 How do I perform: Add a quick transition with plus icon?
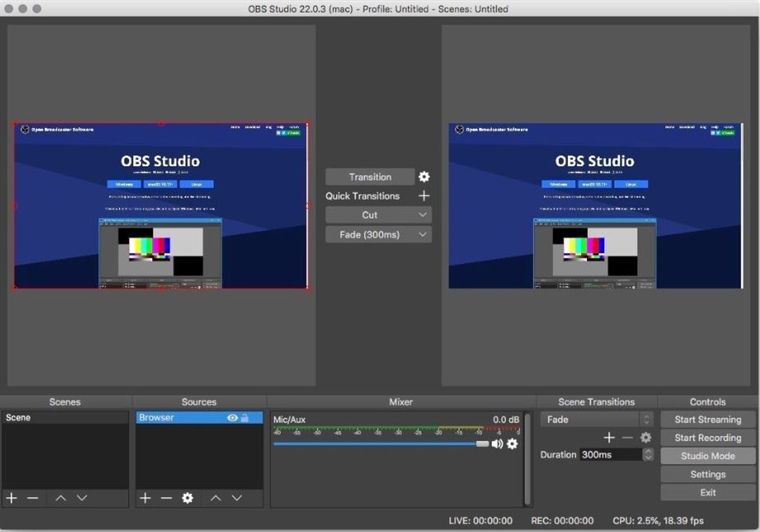click(424, 196)
